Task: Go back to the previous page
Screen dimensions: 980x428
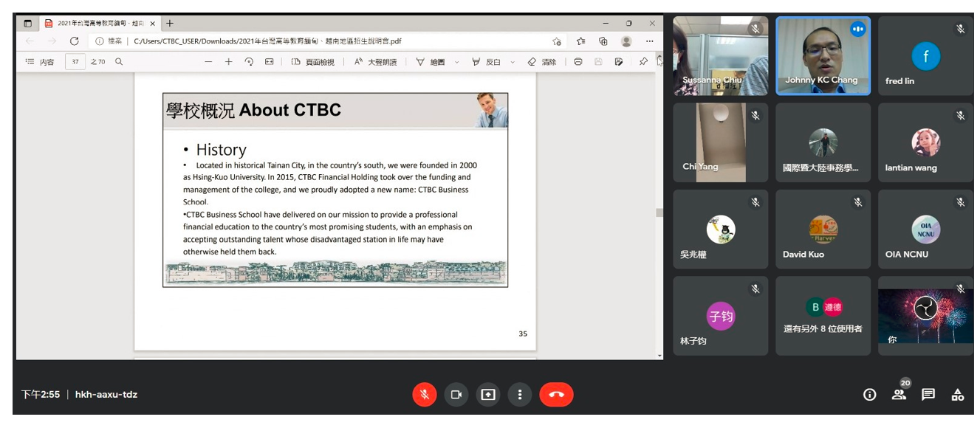Action: 30,41
